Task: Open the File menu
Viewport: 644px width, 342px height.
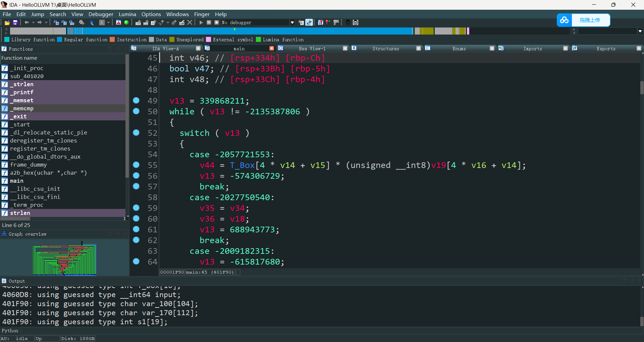Action: [x=7, y=14]
